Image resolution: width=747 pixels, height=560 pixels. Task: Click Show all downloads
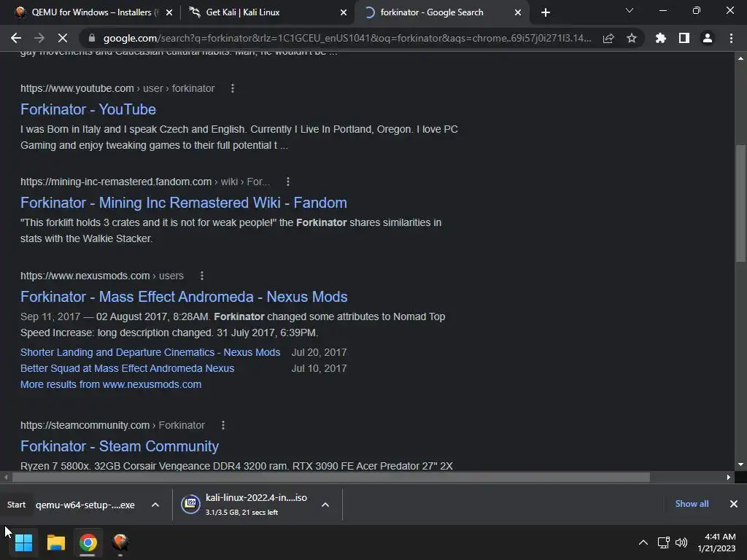pos(692,504)
